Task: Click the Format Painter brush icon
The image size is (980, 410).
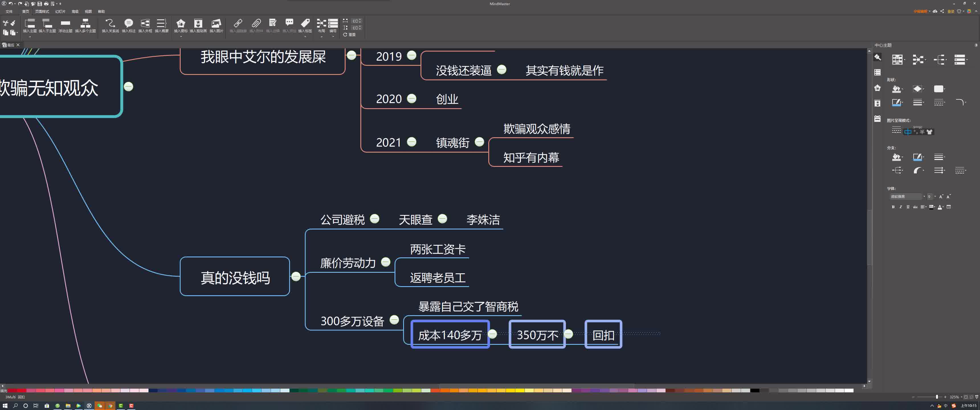Action: 13,23
